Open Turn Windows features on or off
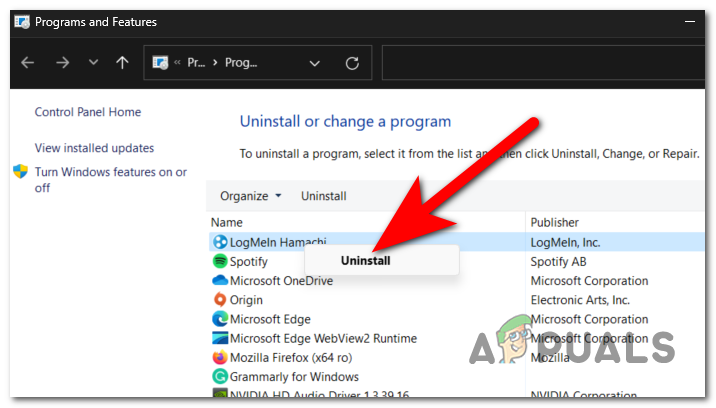The image size is (716, 408). coord(111,180)
